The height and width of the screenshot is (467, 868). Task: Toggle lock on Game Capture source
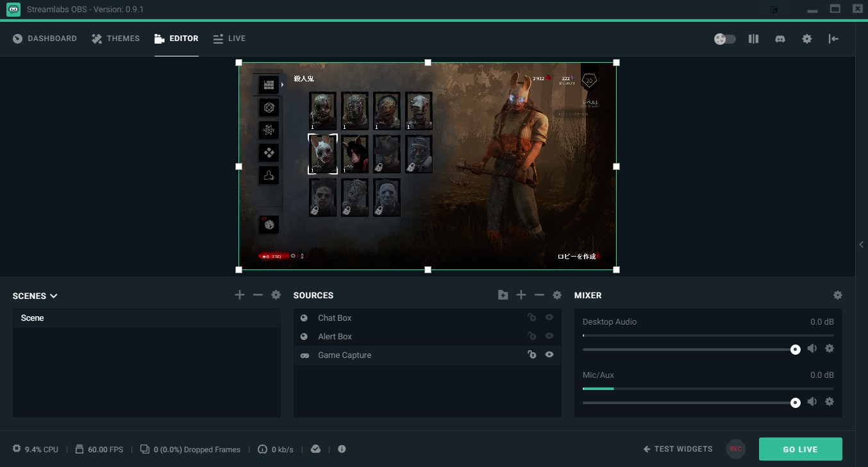click(531, 355)
